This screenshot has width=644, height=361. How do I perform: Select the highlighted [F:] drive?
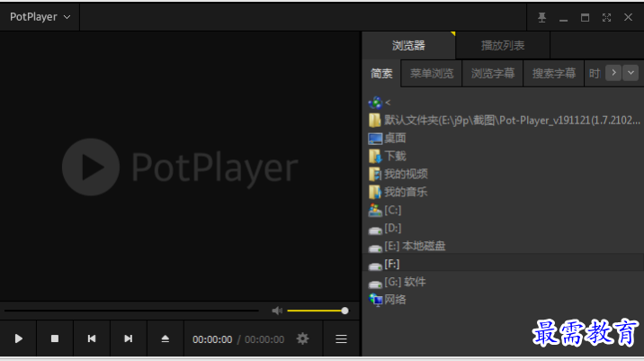(x=503, y=264)
